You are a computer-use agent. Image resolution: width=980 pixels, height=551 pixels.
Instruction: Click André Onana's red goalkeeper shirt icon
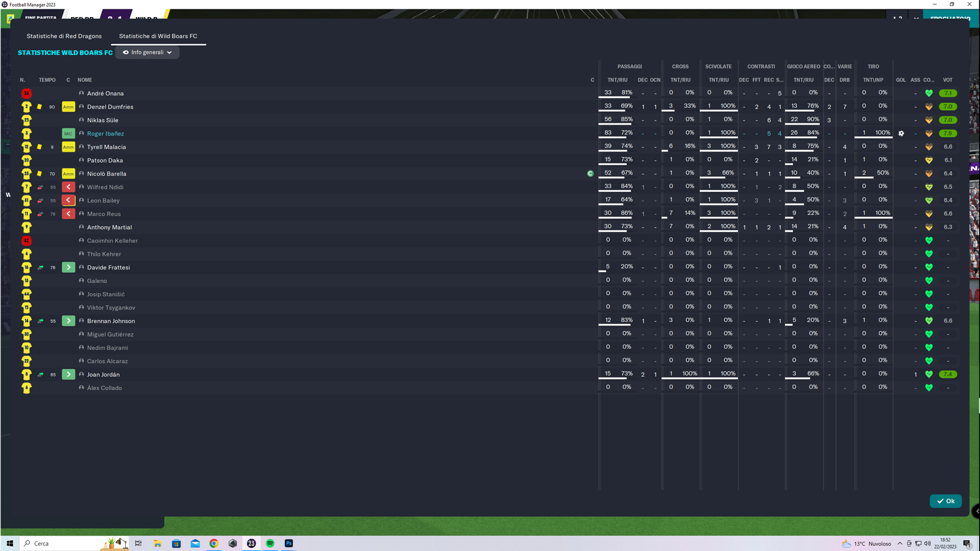point(26,94)
